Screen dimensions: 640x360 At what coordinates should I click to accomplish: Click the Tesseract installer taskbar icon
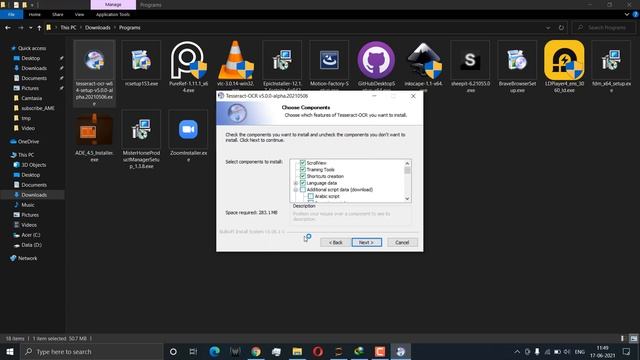[x=400, y=351]
